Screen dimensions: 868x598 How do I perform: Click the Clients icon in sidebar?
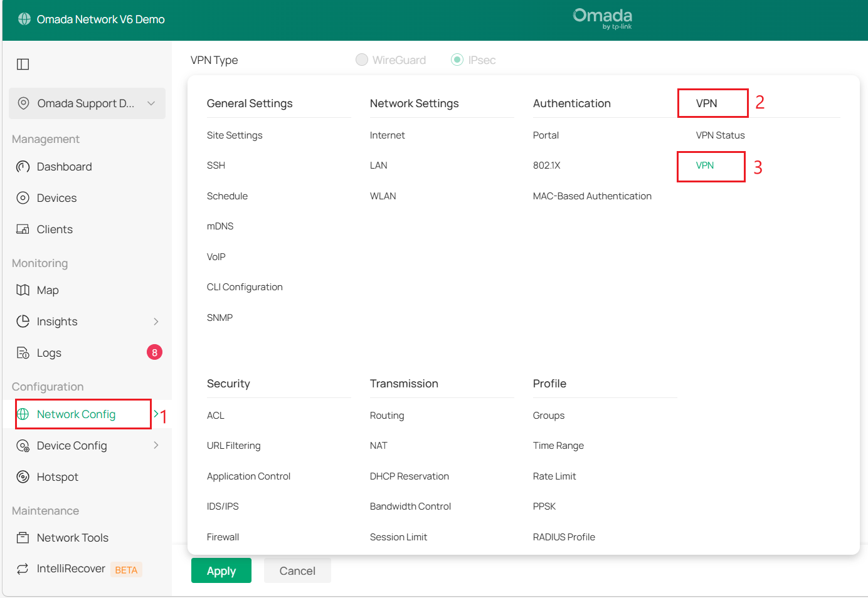coord(23,229)
